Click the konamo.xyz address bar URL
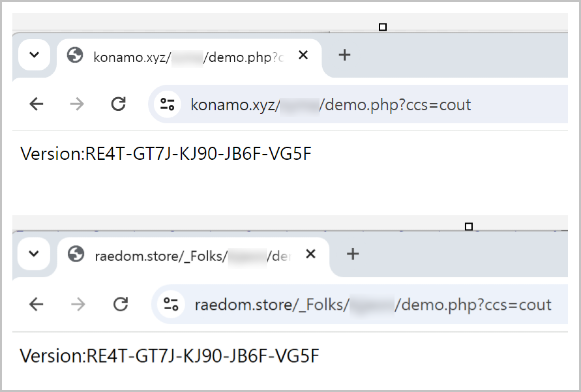Screen dimensions: 581x392 coord(331,105)
